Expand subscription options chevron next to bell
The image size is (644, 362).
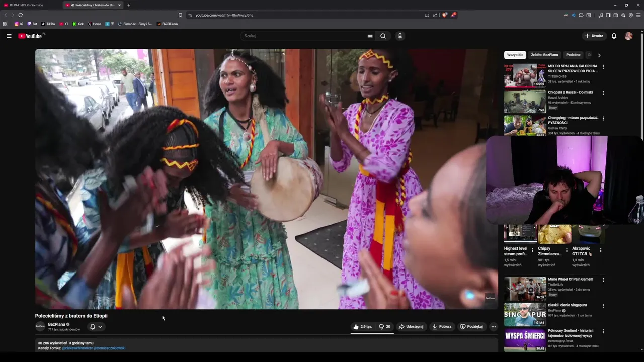[x=100, y=327]
